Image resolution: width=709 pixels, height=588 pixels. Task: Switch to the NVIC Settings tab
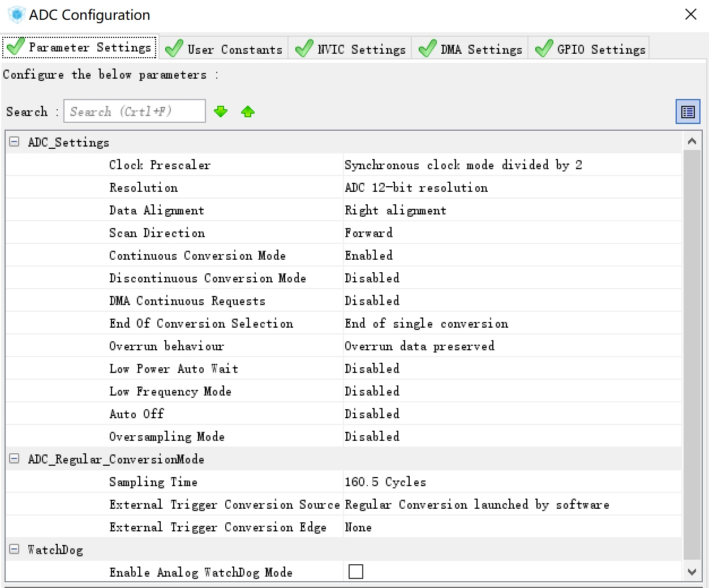pyautogui.click(x=350, y=49)
